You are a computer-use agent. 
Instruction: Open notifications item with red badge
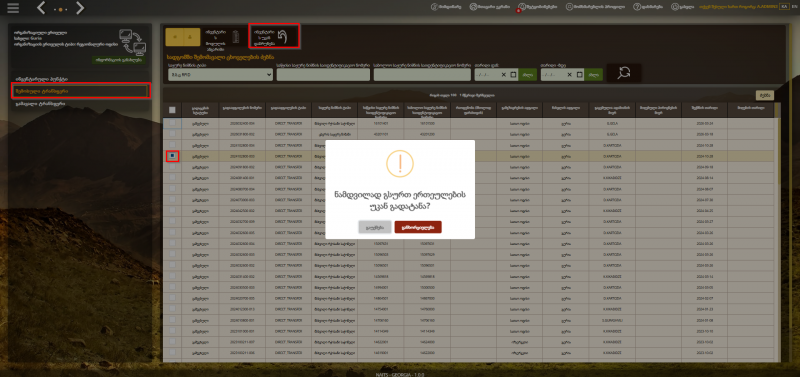pyautogui.click(x=536, y=7)
